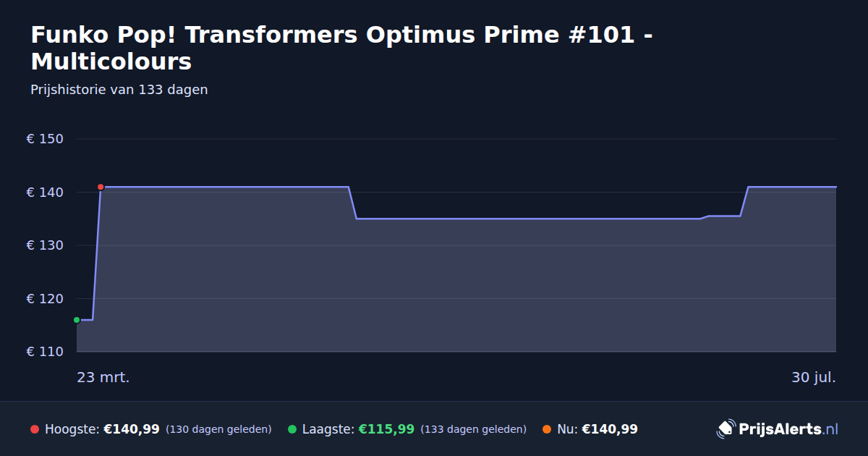Click the 30 jul. end date label
Image resolution: width=868 pixels, height=456 pixels.
click(814, 378)
